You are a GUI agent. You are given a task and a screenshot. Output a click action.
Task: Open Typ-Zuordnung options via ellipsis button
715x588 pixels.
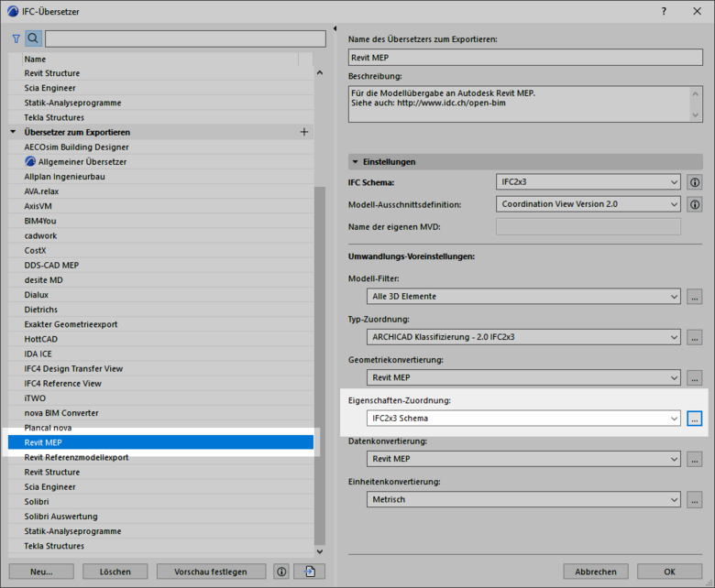(695, 337)
